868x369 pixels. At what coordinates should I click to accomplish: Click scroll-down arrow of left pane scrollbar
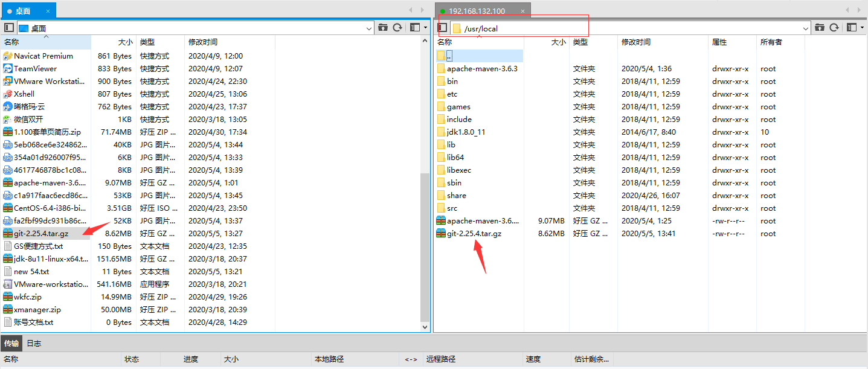click(x=425, y=327)
